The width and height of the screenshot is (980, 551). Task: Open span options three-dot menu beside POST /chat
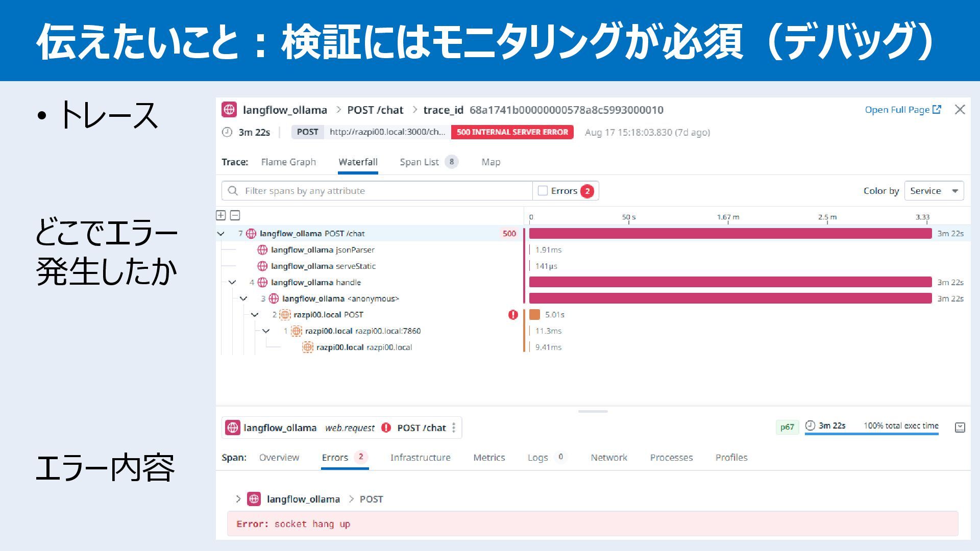(x=454, y=428)
